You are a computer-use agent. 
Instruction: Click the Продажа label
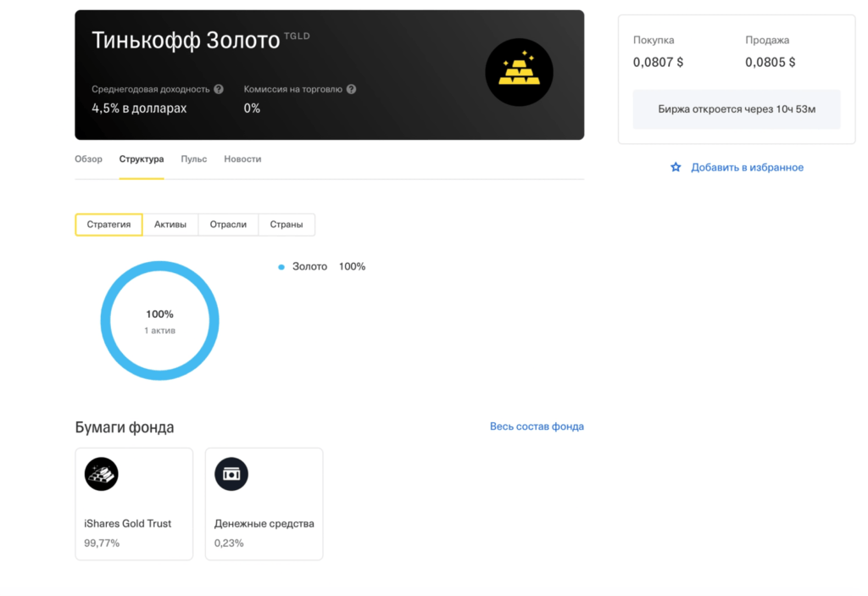767,40
